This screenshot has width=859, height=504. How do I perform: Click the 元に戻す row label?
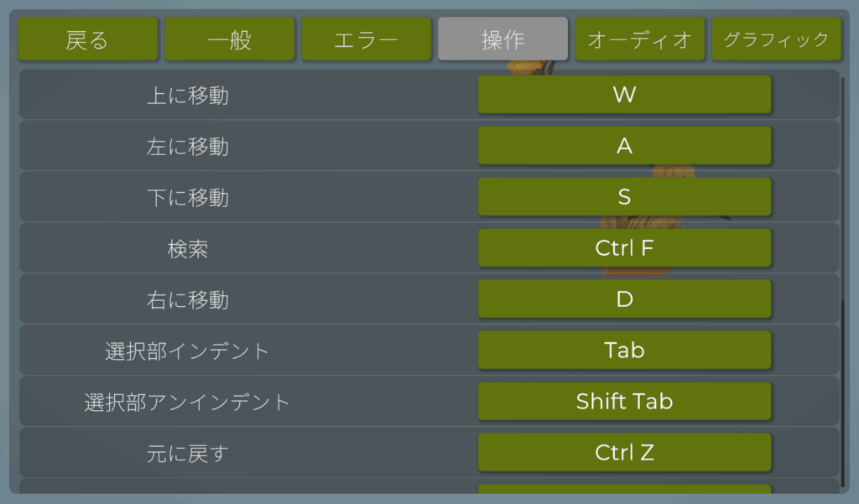tap(187, 454)
